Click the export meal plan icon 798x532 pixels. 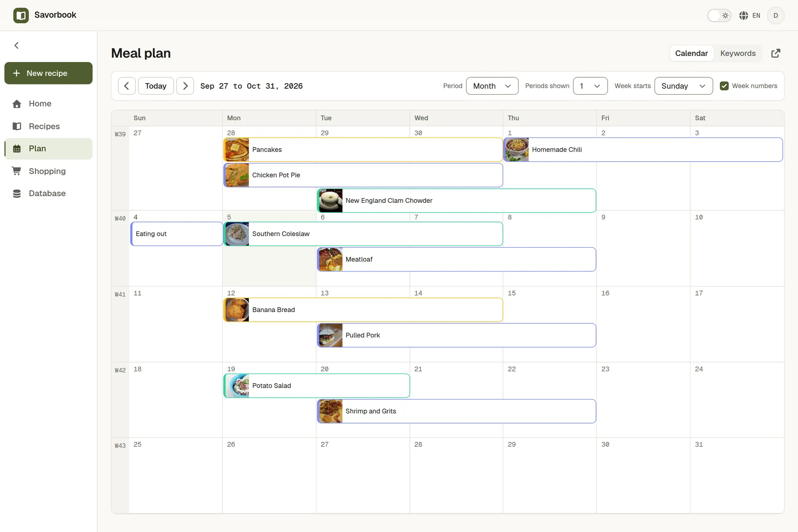[x=776, y=53]
